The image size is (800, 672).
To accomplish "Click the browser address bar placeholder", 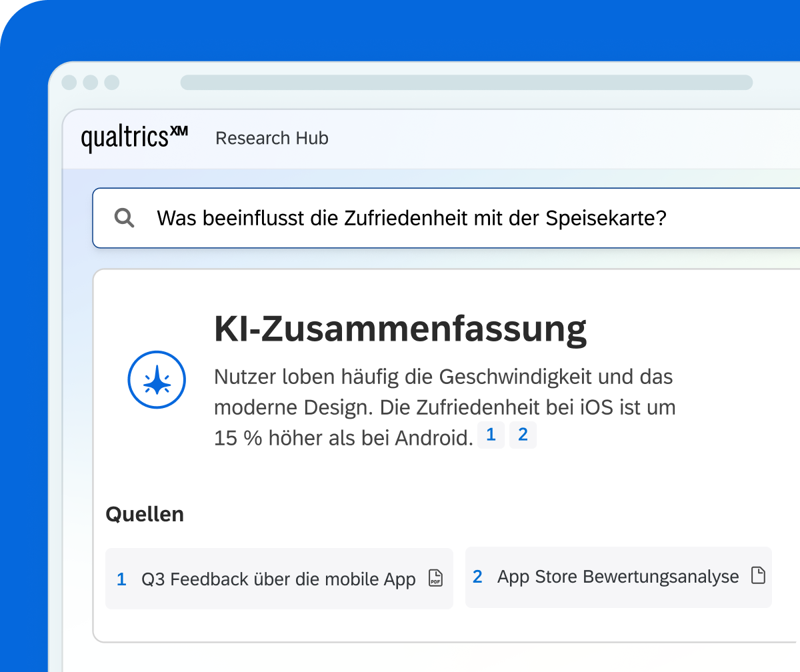I will coord(467,82).
